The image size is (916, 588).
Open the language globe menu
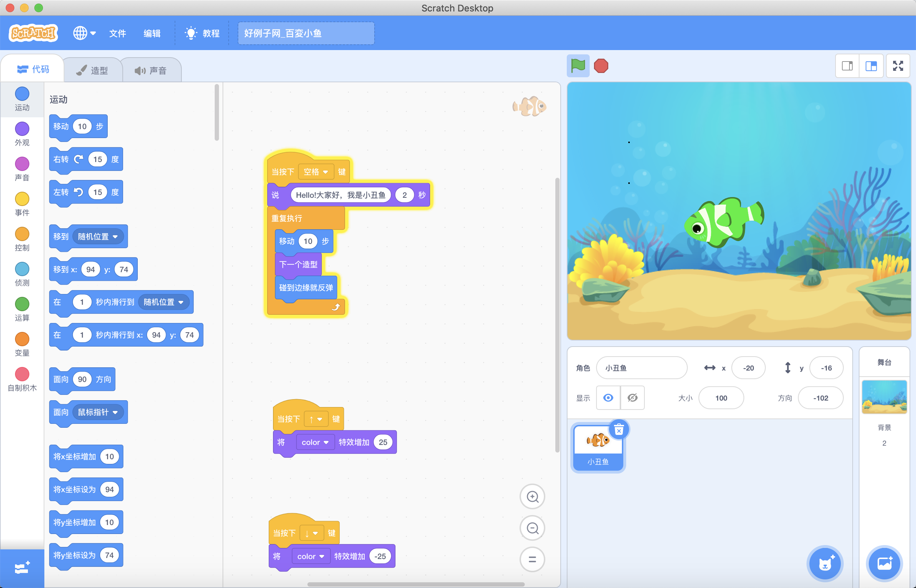tap(84, 33)
